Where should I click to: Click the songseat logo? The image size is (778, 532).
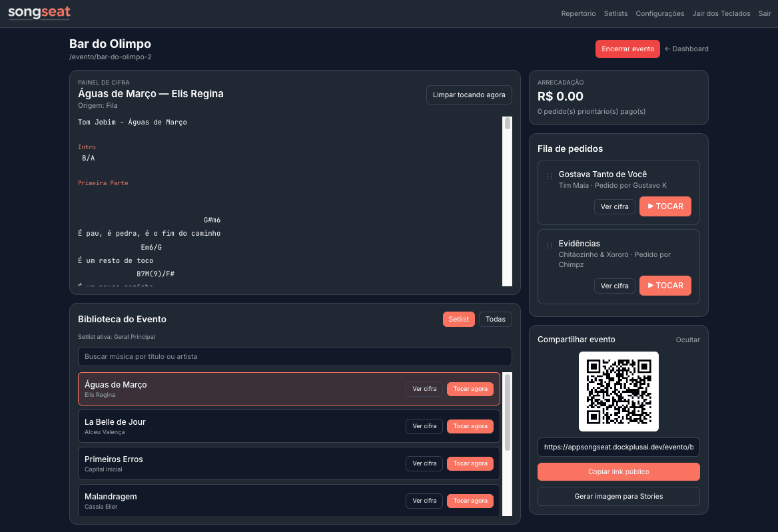(x=39, y=13)
